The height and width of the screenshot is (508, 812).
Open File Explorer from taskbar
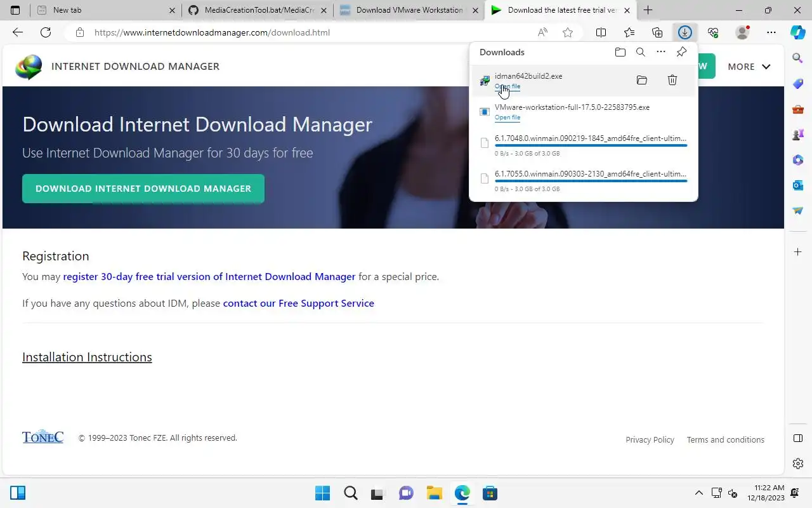(434, 493)
